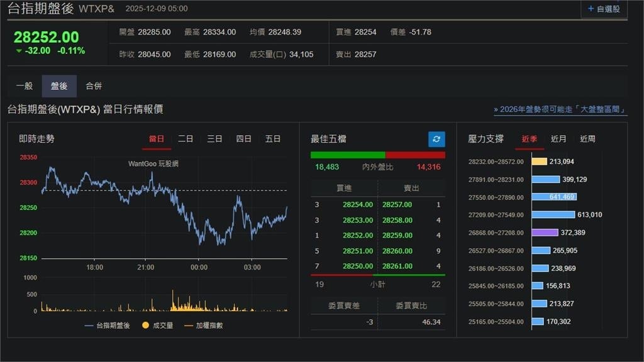Select 近季 in support resistance panel

pyautogui.click(x=530, y=139)
